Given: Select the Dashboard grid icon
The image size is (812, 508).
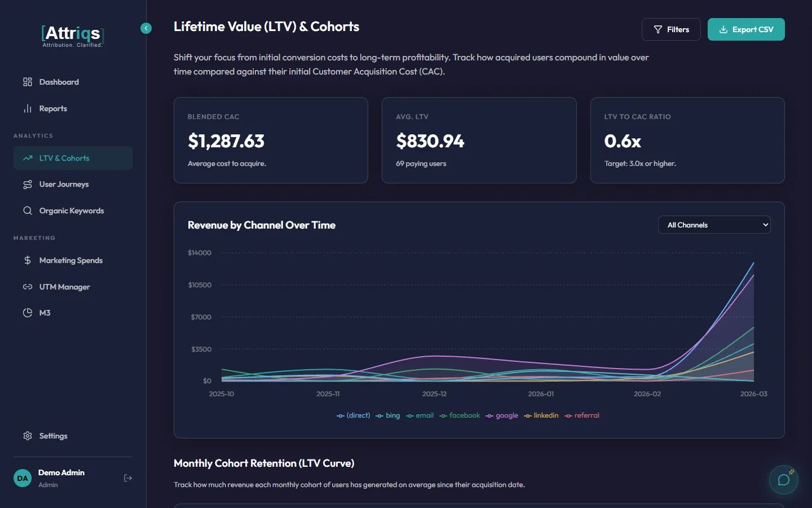Looking at the screenshot, I should [x=27, y=82].
